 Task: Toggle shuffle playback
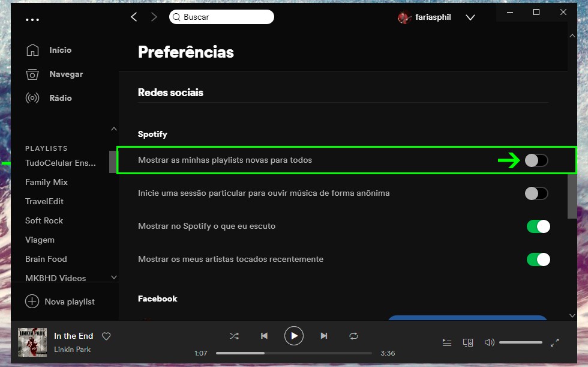[234, 336]
